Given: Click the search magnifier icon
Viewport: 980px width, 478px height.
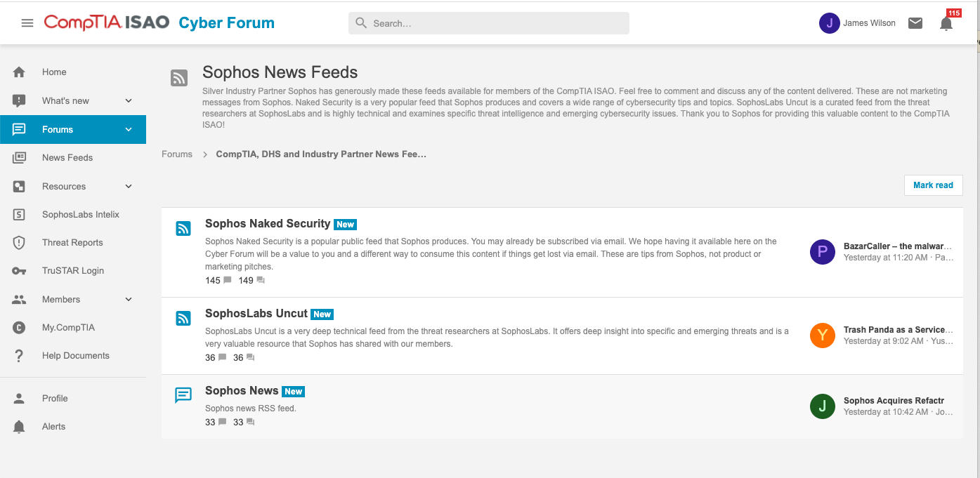Looking at the screenshot, I should 361,23.
